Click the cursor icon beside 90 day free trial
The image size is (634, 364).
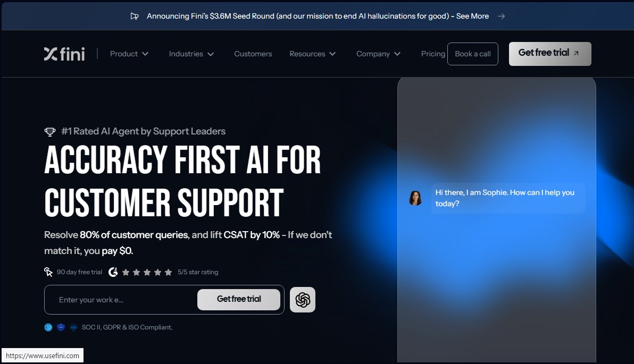click(x=48, y=272)
